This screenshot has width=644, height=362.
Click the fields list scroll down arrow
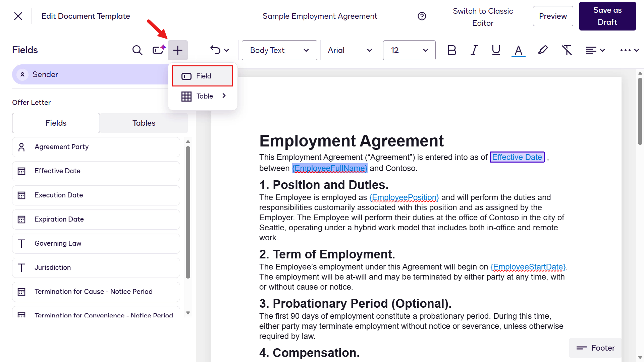point(188,313)
